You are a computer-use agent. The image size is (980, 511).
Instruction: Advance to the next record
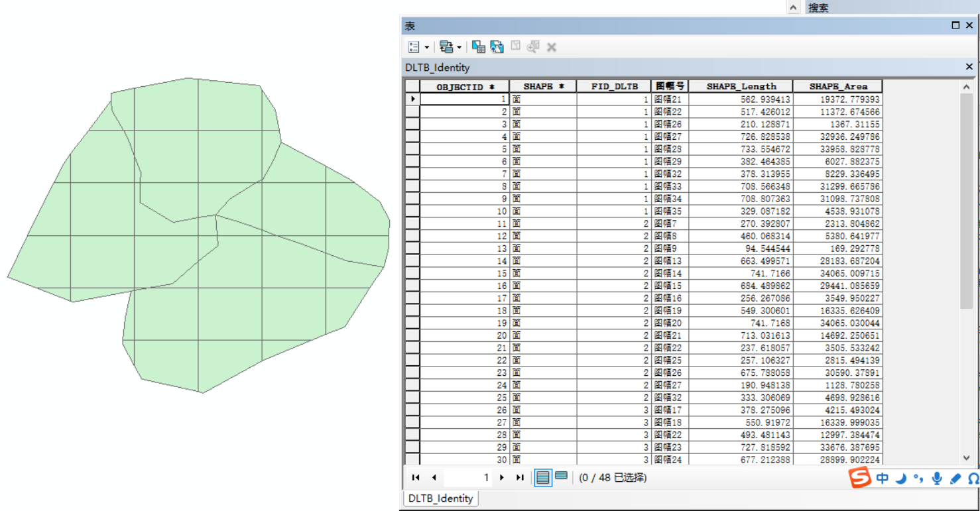point(503,477)
